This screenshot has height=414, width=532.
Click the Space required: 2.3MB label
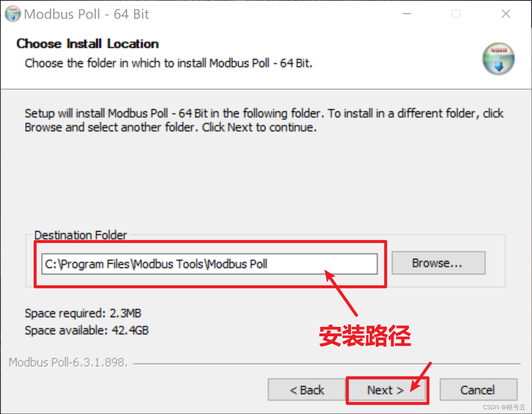83,313
